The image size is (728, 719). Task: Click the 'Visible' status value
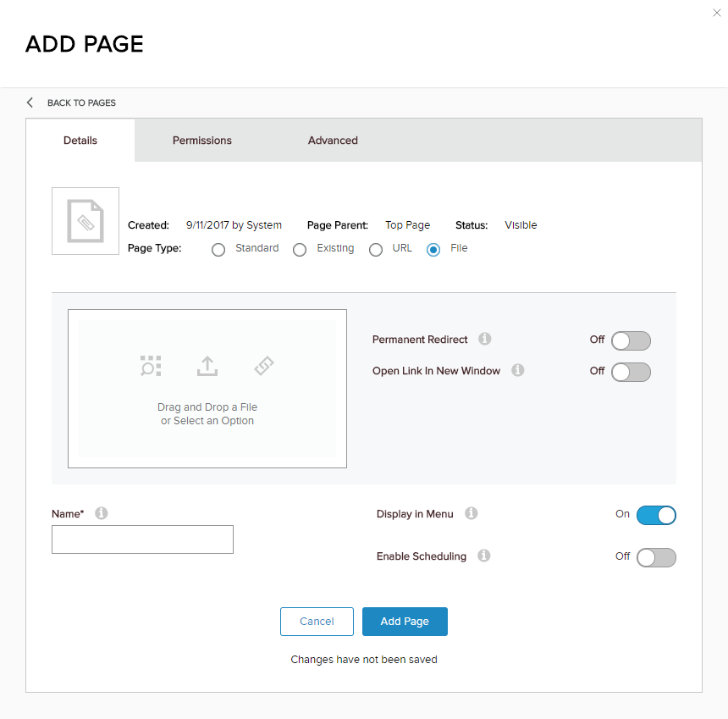[521, 225]
